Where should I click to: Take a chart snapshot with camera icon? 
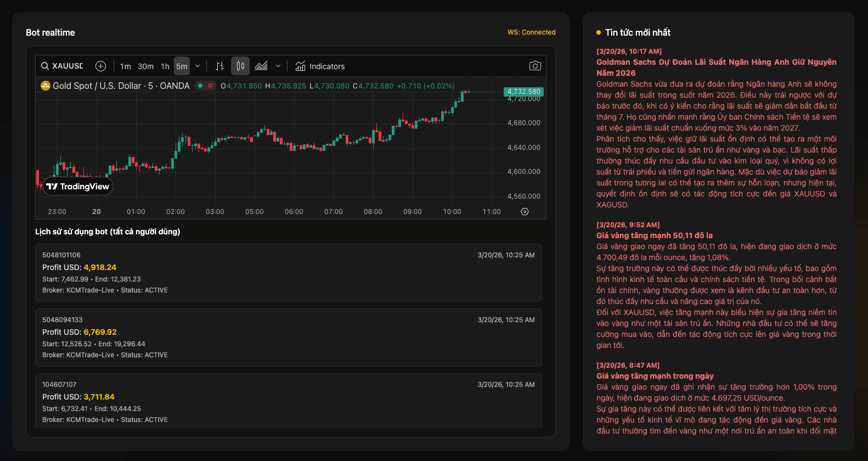(x=535, y=66)
